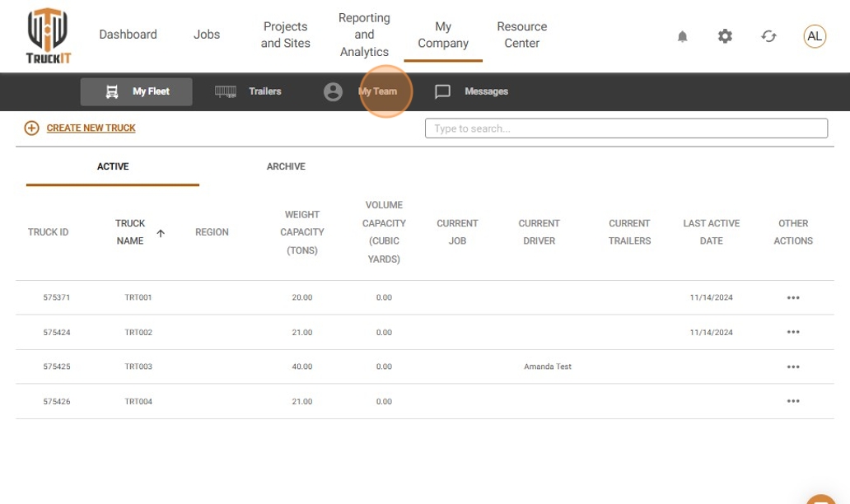Image resolution: width=850 pixels, height=504 pixels.
Task: Toggle sort arrow on Truck Name column
Action: 161,233
